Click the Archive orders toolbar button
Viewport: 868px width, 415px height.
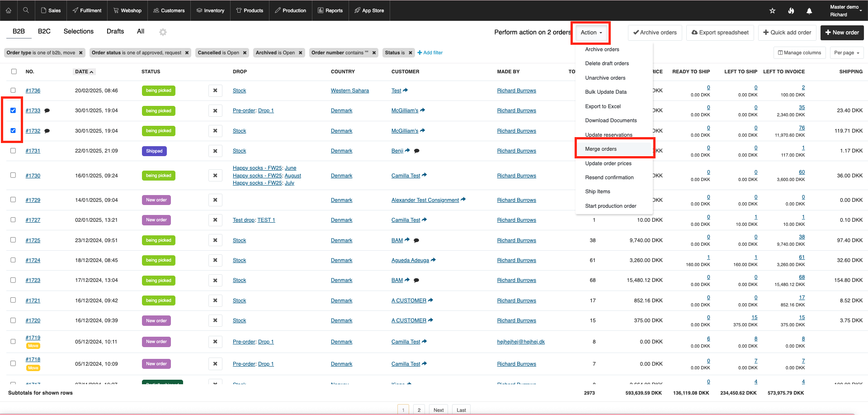655,33
